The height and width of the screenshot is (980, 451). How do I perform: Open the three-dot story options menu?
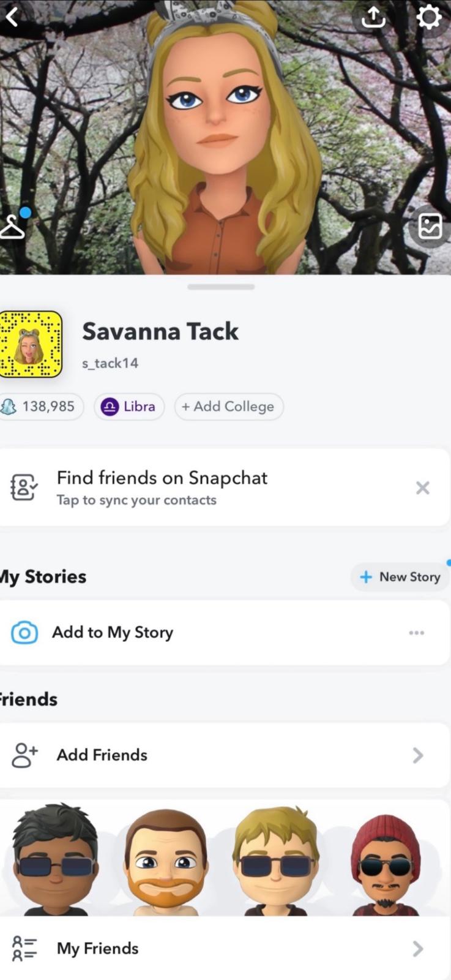point(417,633)
